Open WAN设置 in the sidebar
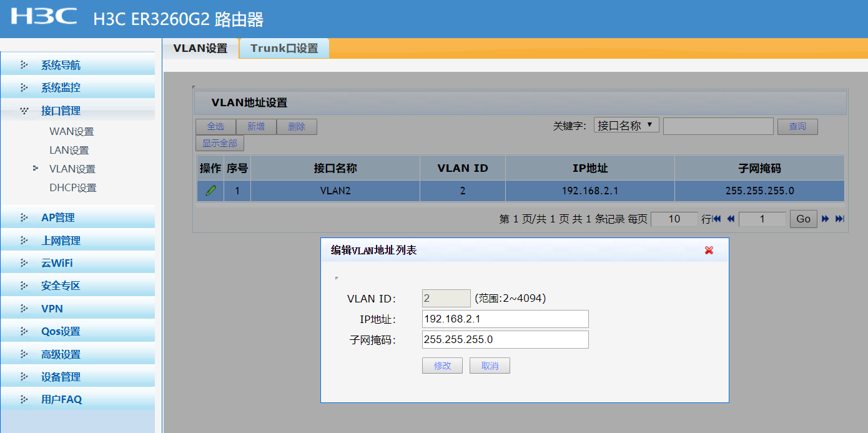The height and width of the screenshot is (433, 868). [x=72, y=132]
